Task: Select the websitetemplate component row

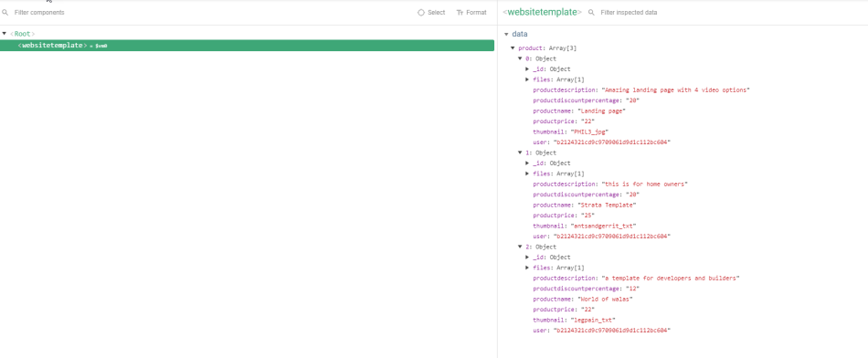Action: 247,46
